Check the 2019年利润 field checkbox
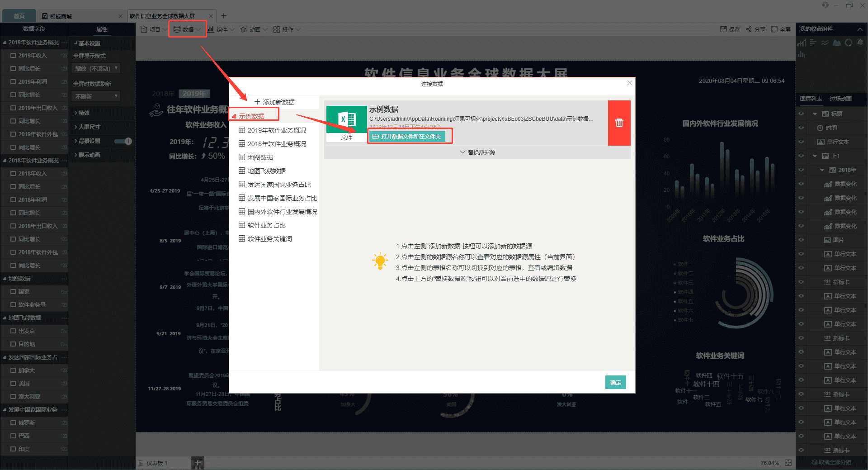Viewport: 868px width, 470px height. coord(13,82)
